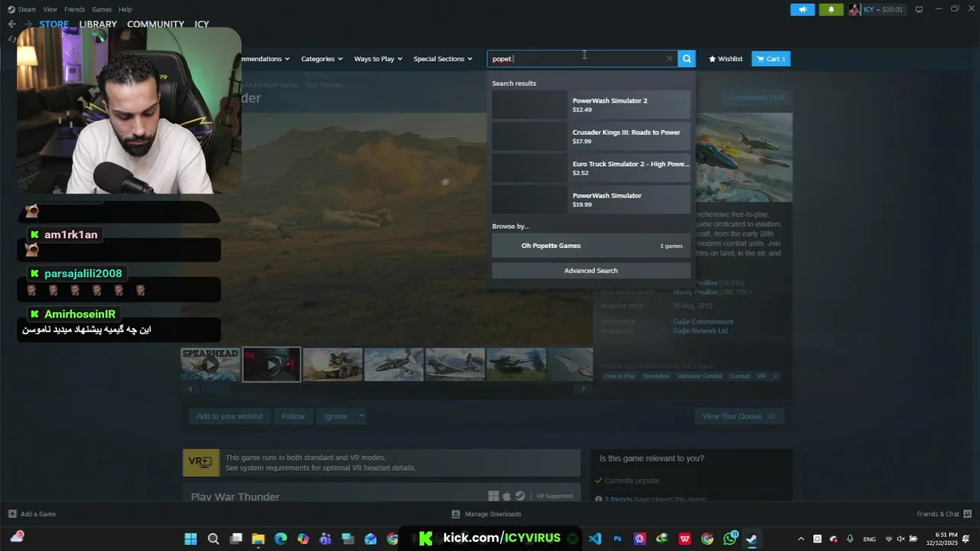Open Microsoft Edge from the taskbar
Screen dimensions: 980x551
coord(280,539)
